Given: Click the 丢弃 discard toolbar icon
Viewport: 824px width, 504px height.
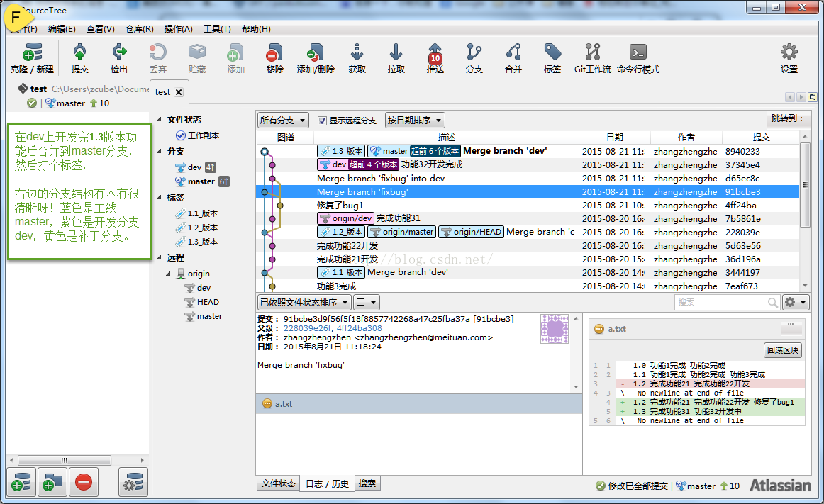Looking at the screenshot, I should click(157, 52).
